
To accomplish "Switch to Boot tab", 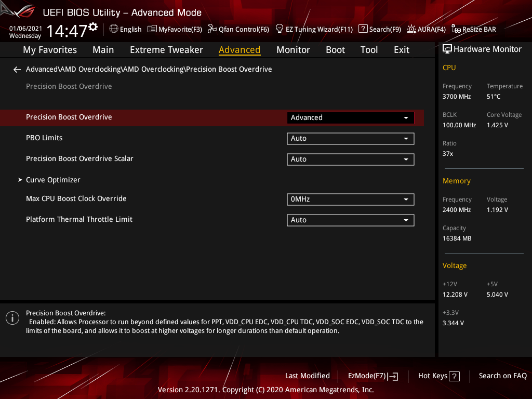I will tap(335, 50).
